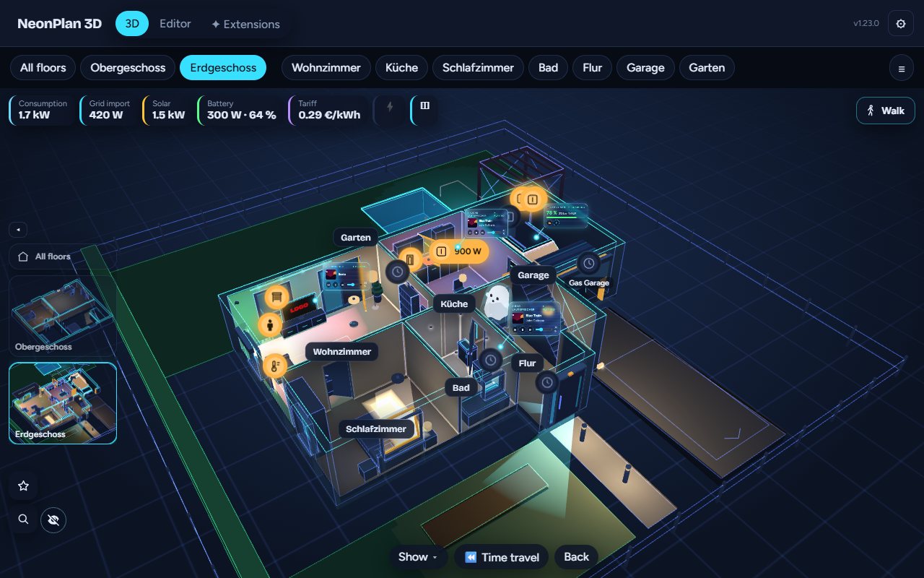Image resolution: width=924 pixels, height=578 pixels.
Task: Click the blinds icon in the Wohnzimmer
Action: [x=276, y=297]
